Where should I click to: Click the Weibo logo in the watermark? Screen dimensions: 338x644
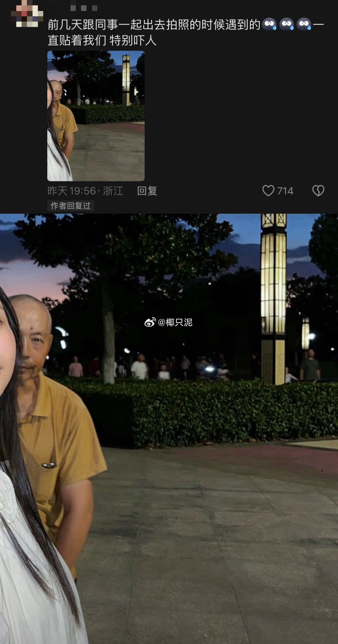coord(150,322)
